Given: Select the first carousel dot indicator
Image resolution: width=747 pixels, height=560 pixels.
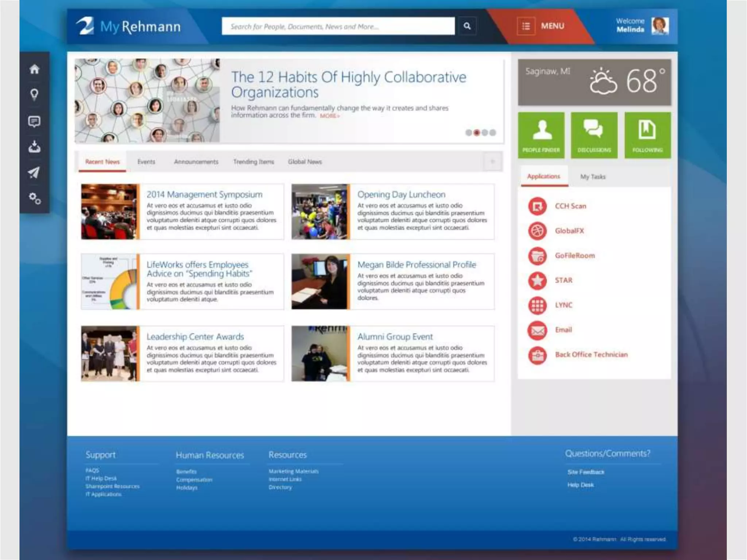Looking at the screenshot, I should pyautogui.click(x=469, y=133).
